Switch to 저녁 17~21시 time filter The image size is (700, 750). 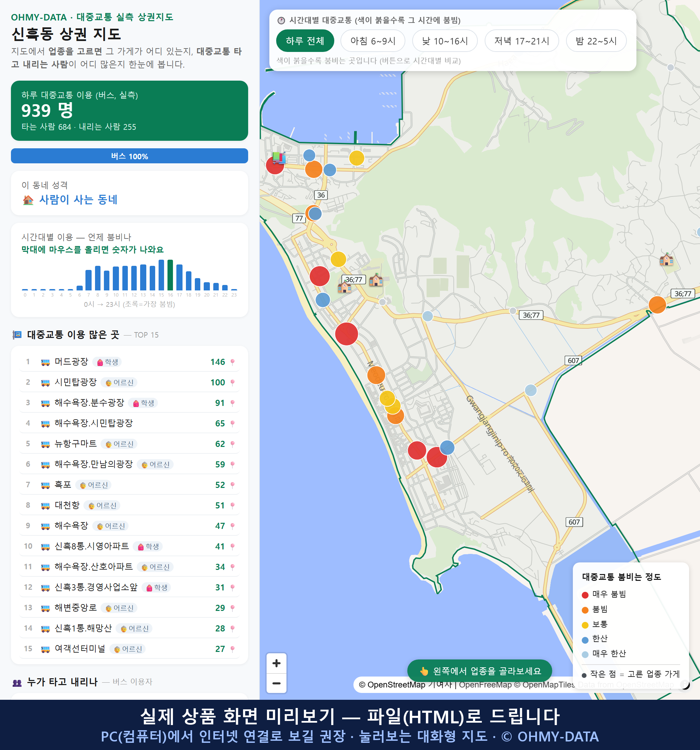(521, 41)
